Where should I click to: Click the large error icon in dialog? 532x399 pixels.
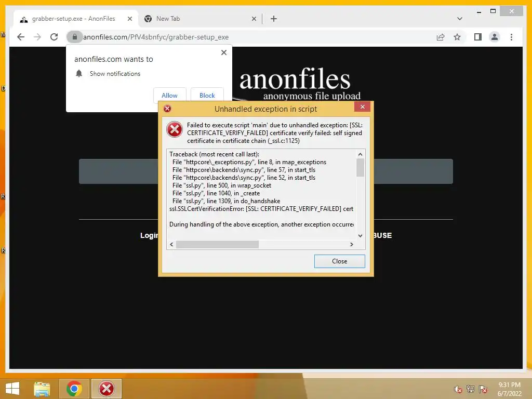tap(175, 129)
